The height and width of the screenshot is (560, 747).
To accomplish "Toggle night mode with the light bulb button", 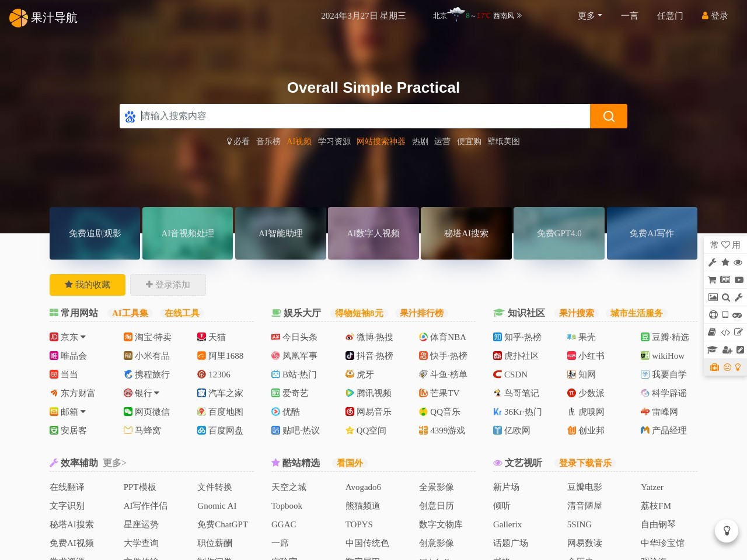I will (x=727, y=531).
